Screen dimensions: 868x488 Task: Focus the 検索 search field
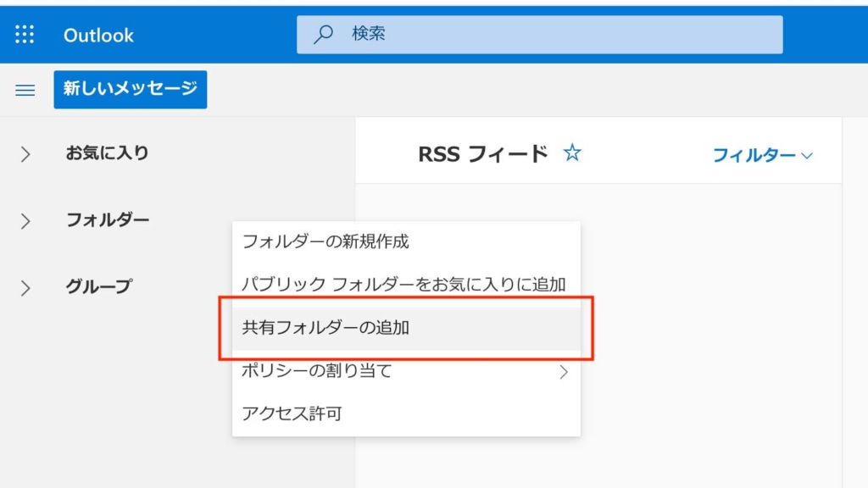(540, 34)
